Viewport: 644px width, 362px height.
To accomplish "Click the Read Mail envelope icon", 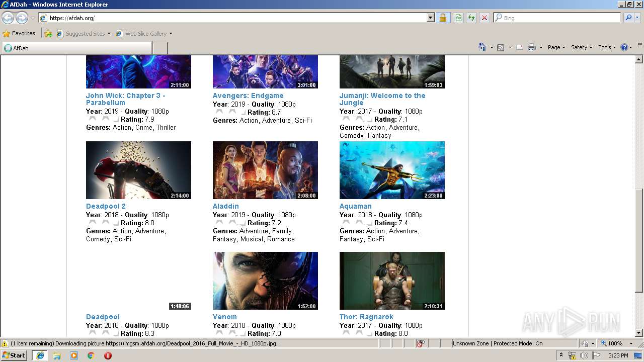I will coord(520,47).
